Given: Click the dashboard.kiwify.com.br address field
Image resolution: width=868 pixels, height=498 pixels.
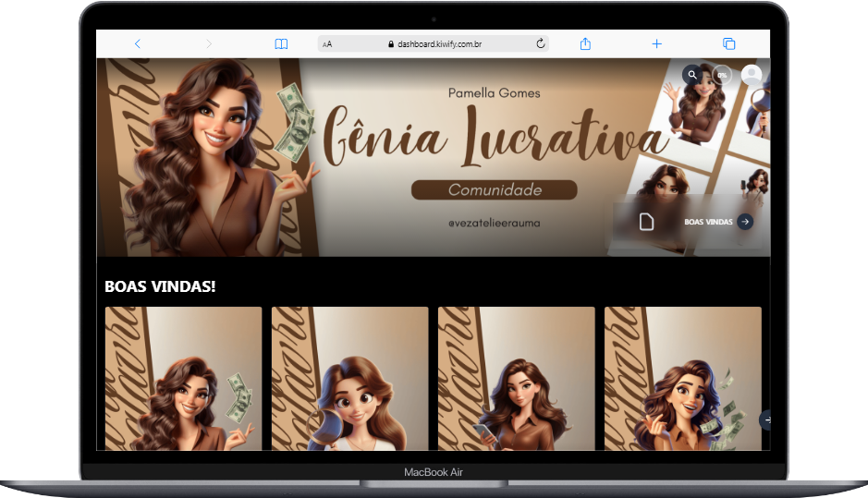Looking at the screenshot, I should (x=439, y=43).
